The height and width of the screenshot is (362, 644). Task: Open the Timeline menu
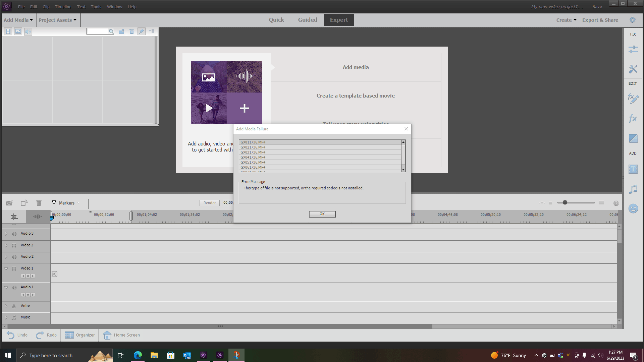coord(63,7)
